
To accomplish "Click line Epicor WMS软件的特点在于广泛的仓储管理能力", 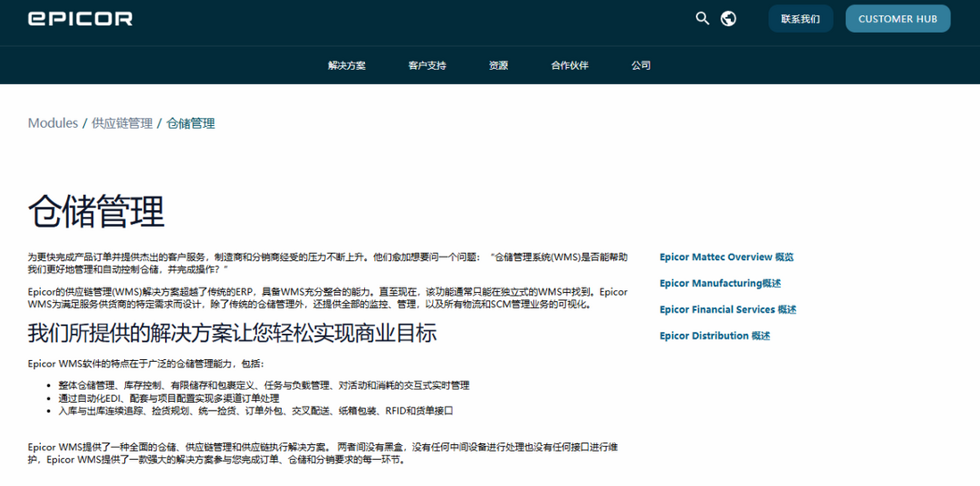I will point(146,364).
